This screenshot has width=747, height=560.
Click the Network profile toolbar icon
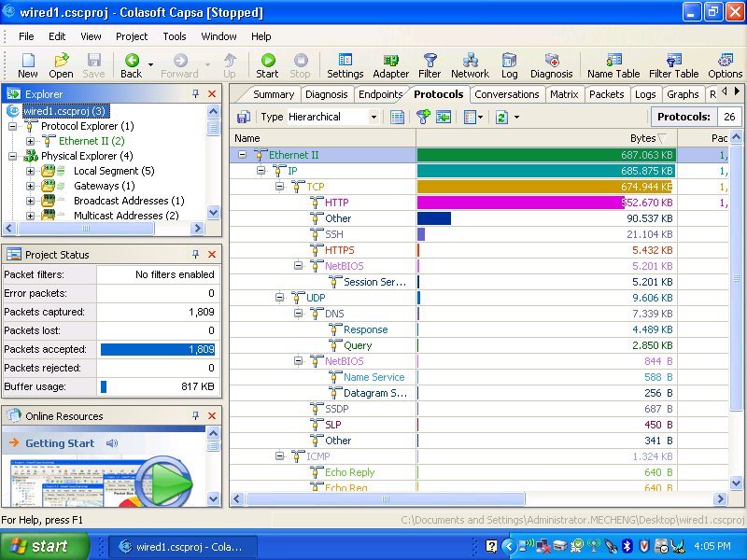[470, 65]
